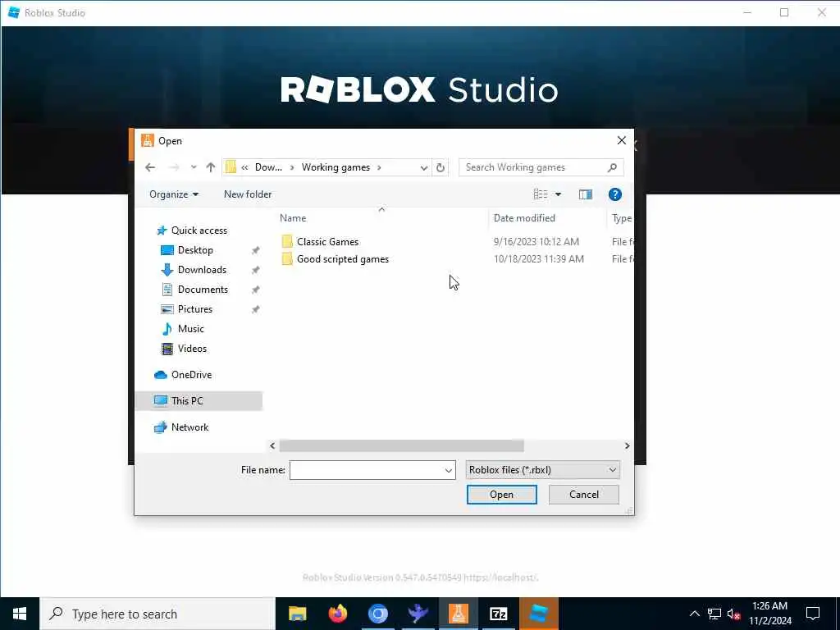Open Pictures in the sidebar

tap(195, 309)
